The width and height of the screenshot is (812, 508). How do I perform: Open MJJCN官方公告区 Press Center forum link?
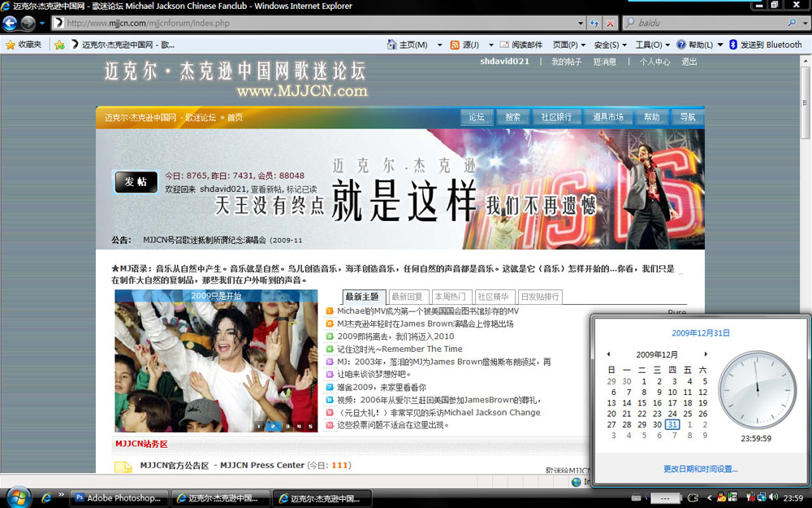click(x=222, y=465)
